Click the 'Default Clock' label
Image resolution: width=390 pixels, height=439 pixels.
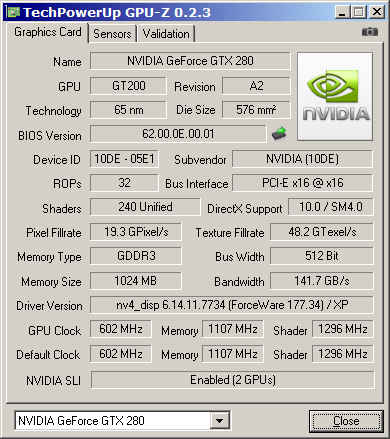[x=48, y=355]
